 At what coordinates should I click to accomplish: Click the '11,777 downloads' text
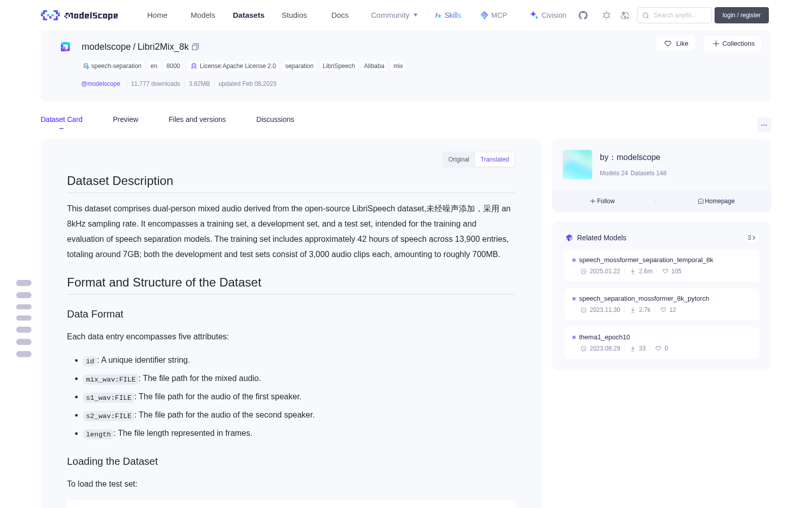pos(156,84)
